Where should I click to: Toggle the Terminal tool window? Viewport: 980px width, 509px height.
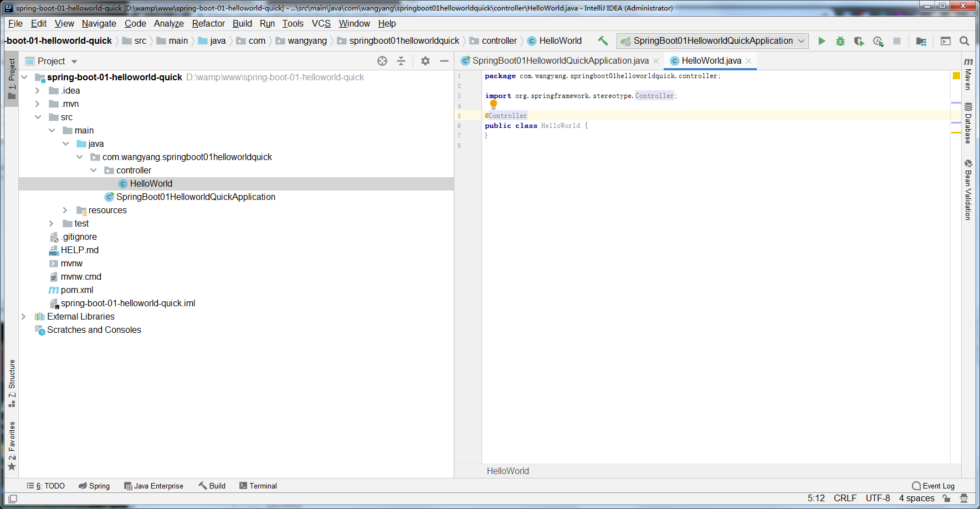click(258, 486)
